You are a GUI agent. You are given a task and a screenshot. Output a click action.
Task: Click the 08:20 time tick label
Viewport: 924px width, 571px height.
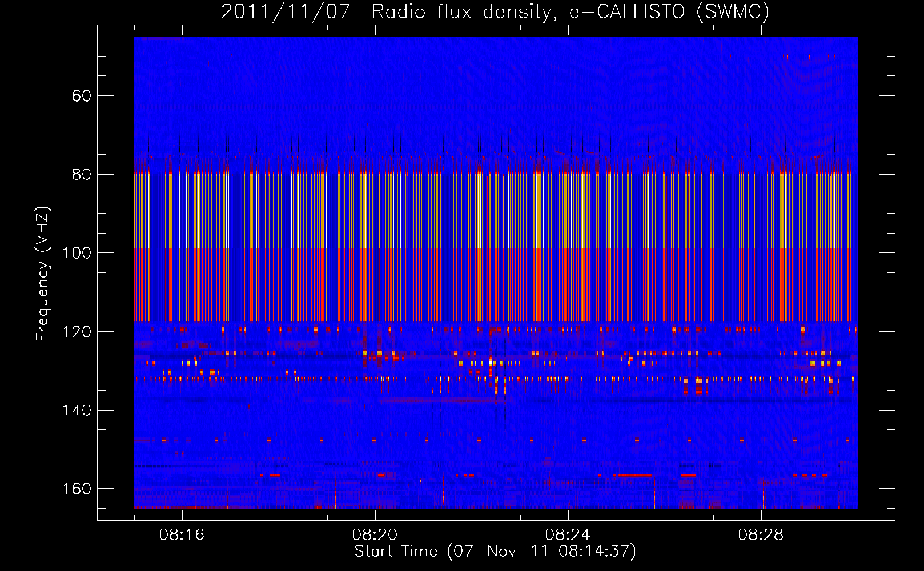[x=375, y=535]
